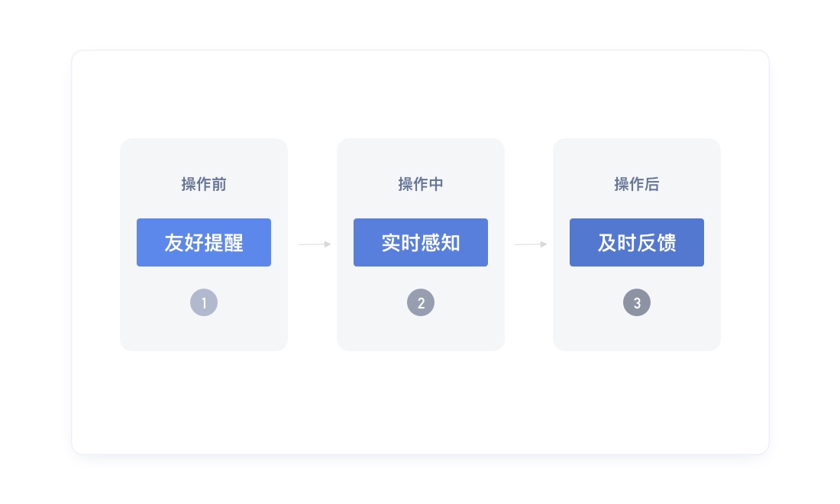The width and height of the screenshot is (840, 504).
Task: Click the number 3 circle badge
Action: click(637, 303)
